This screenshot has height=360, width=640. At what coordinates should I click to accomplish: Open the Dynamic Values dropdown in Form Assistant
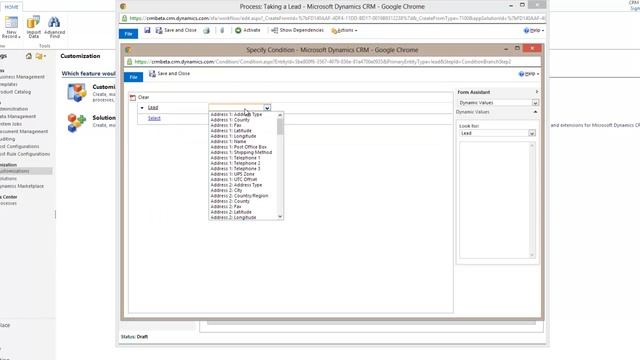(x=535, y=103)
